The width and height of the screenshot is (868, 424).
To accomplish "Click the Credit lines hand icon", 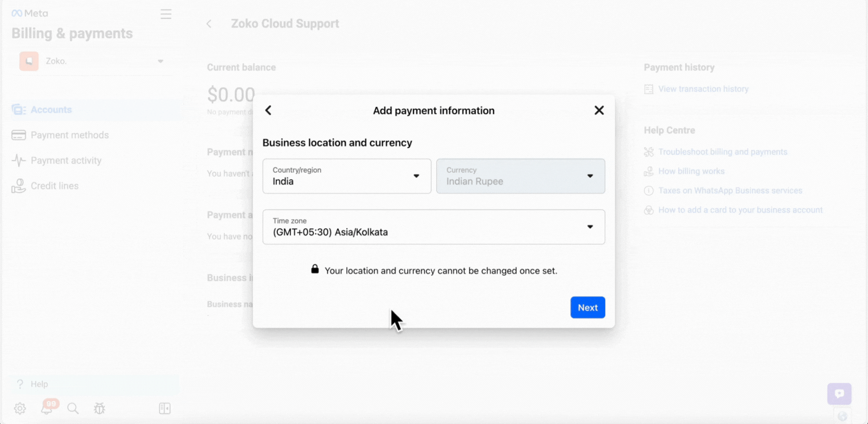I will click(x=19, y=186).
